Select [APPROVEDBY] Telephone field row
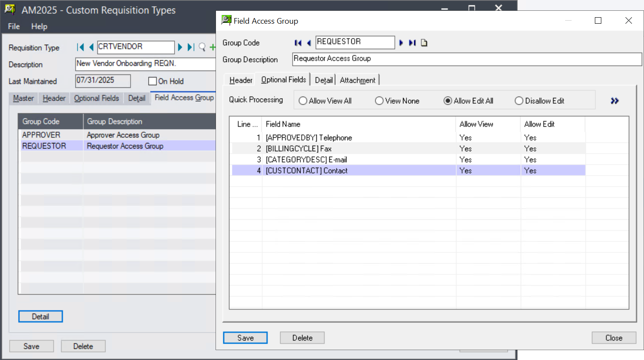Screen dimensions: 644x360 point(409,137)
